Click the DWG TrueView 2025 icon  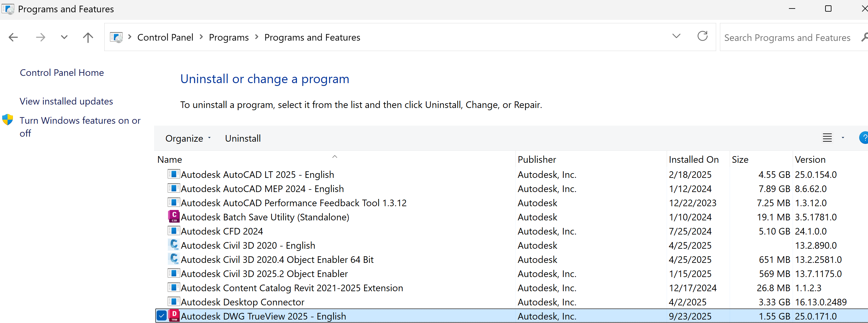[x=174, y=315]
